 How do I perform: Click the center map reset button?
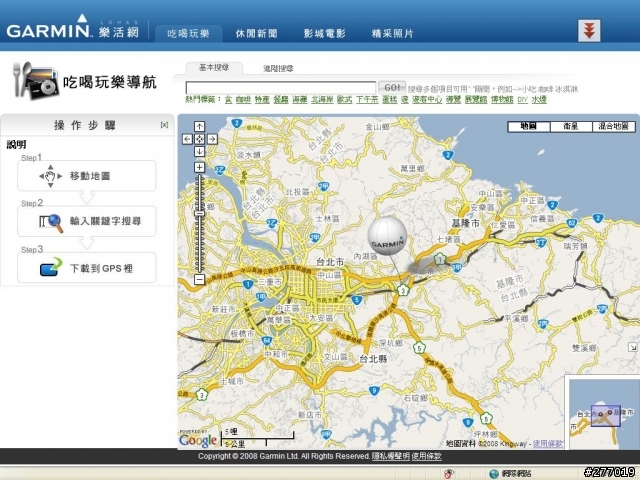click(199, 139)
